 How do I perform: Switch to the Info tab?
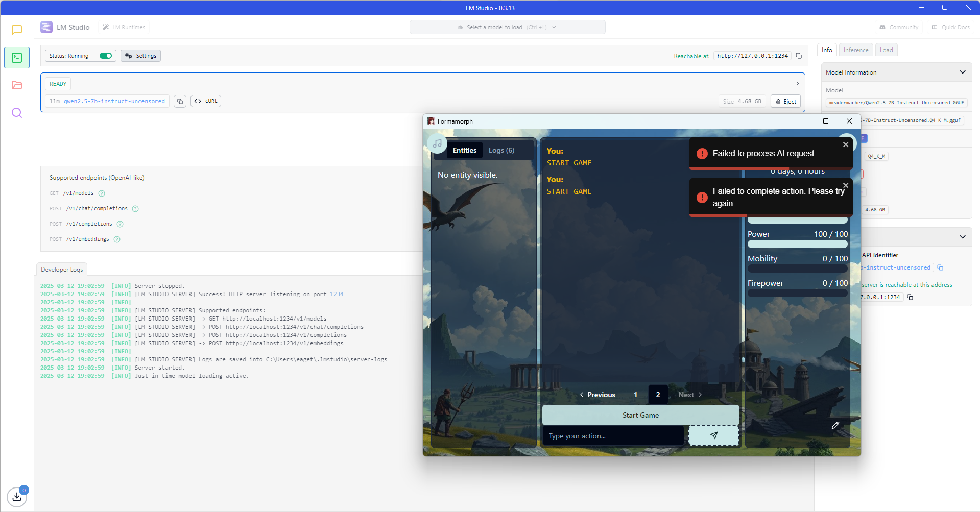pyautogui.click(x=827, y=50)
